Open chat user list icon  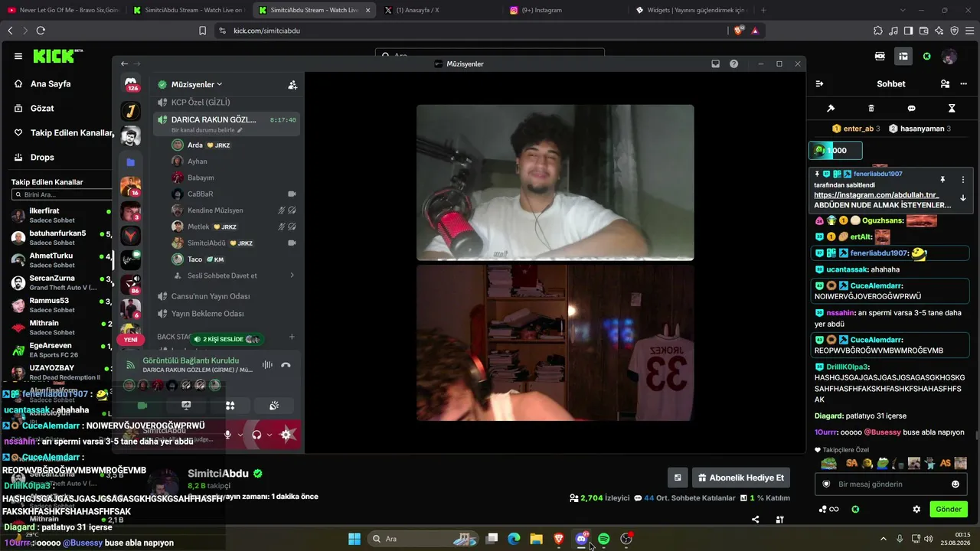(x=945, y=84)
